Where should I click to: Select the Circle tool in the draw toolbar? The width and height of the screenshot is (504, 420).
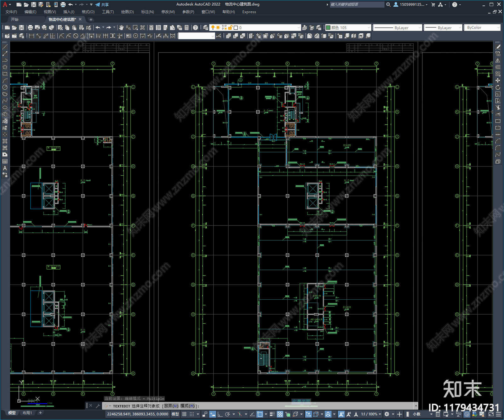5,87
